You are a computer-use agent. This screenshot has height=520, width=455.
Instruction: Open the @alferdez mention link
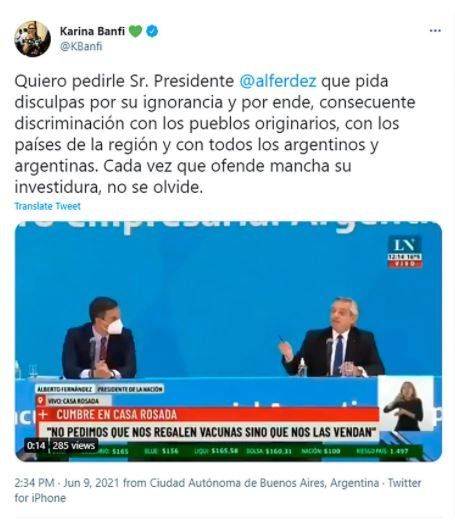pos(278,81)
